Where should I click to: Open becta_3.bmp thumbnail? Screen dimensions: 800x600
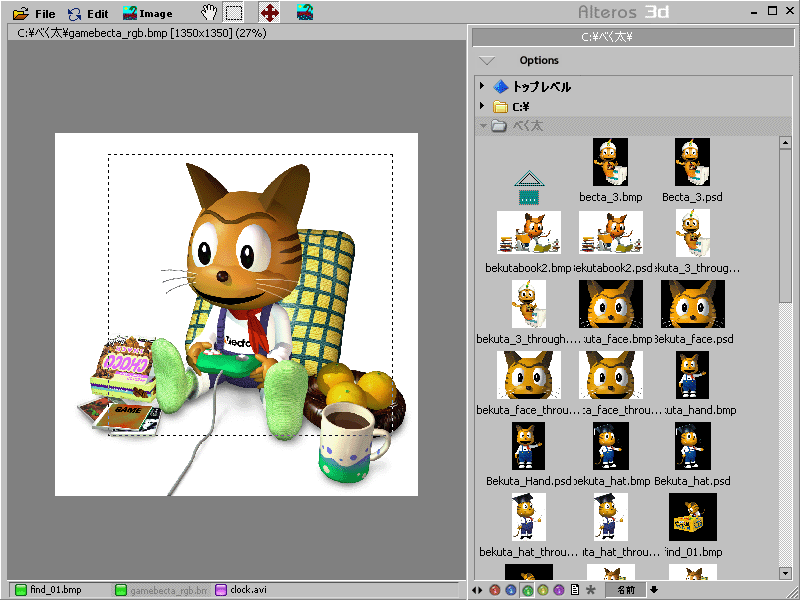610,162
